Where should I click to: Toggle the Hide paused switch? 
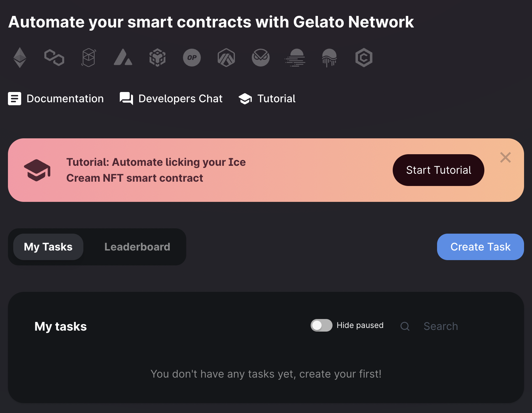click(321, 325)
